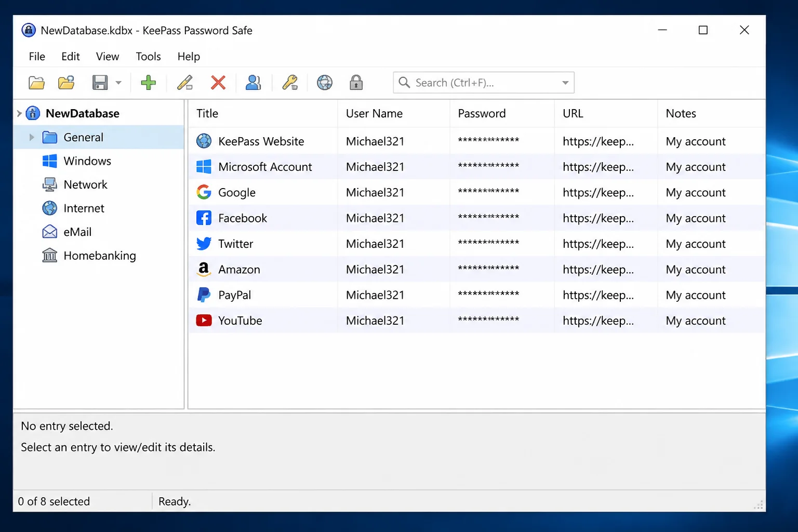The width and height of the screenshot is (798, 532).
Task: Select the General folder group
Action: click(83, 137)
